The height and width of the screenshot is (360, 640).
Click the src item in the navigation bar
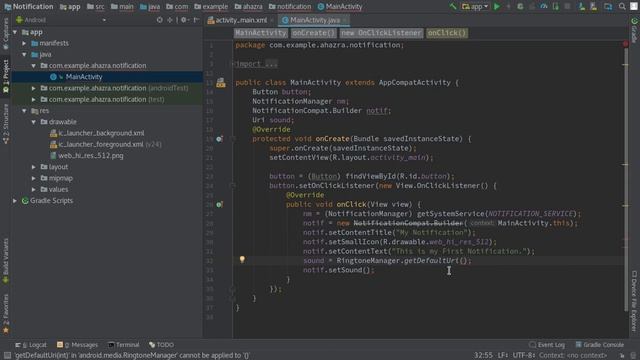point(96,7)
